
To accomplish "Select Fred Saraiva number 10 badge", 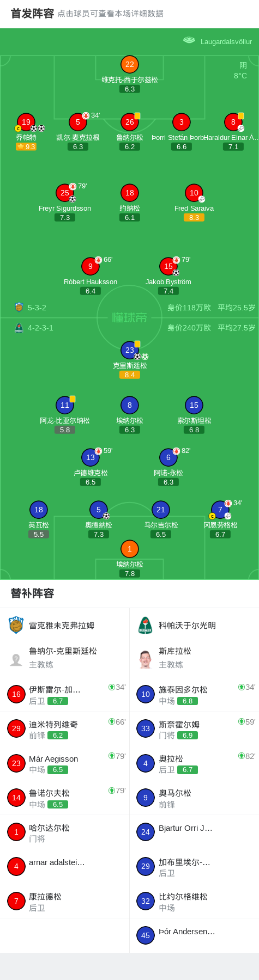I will 194,193.
